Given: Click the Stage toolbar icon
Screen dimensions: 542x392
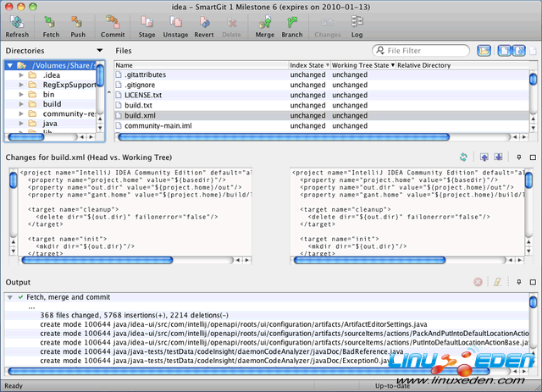Looking at the screenshot, I should pyautogui.click(x=146, y=22).
